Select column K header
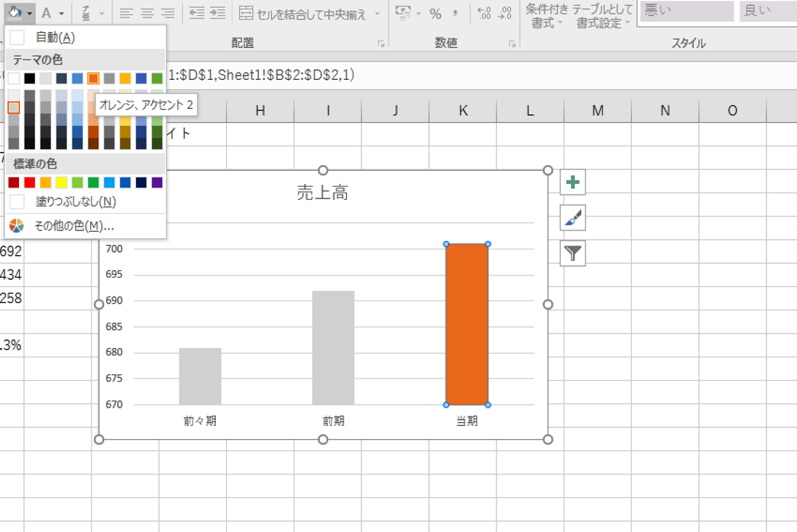The height and width of the screenshot is (532, 797). pyautogui.click(x=462, y=110)
